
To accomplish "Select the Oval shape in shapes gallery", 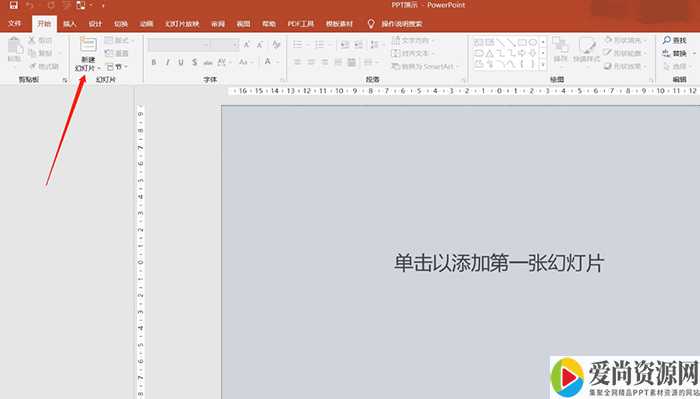I will (533, 42).
